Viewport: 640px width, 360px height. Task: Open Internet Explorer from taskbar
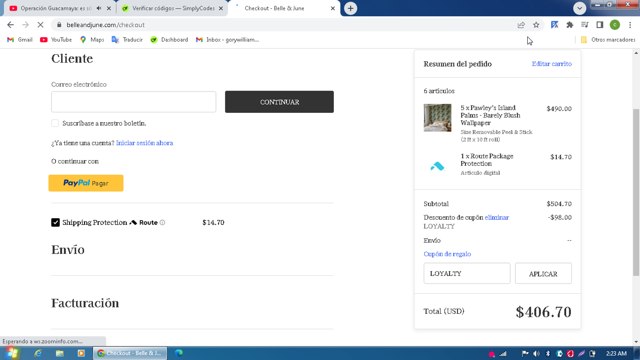[x=38, y=353]
